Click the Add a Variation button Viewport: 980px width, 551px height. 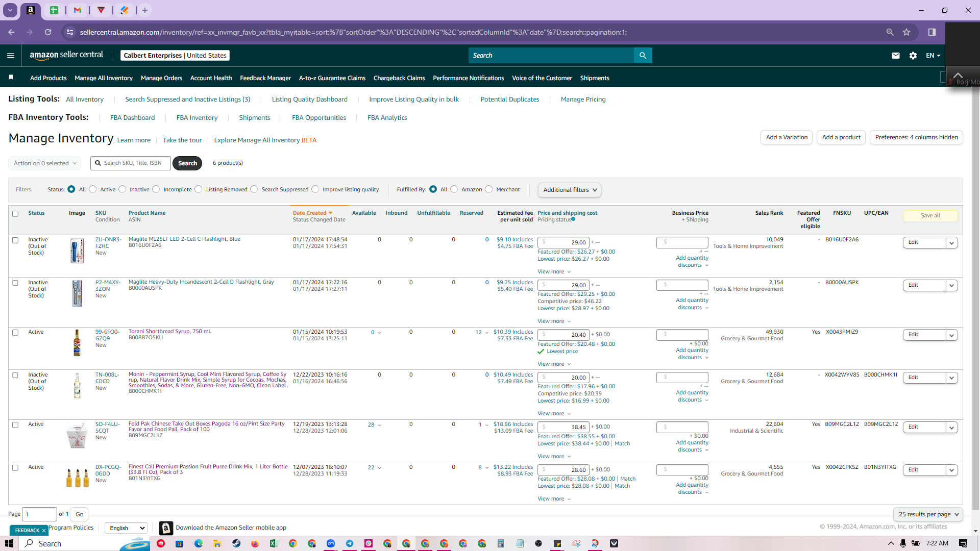(787, 137)
